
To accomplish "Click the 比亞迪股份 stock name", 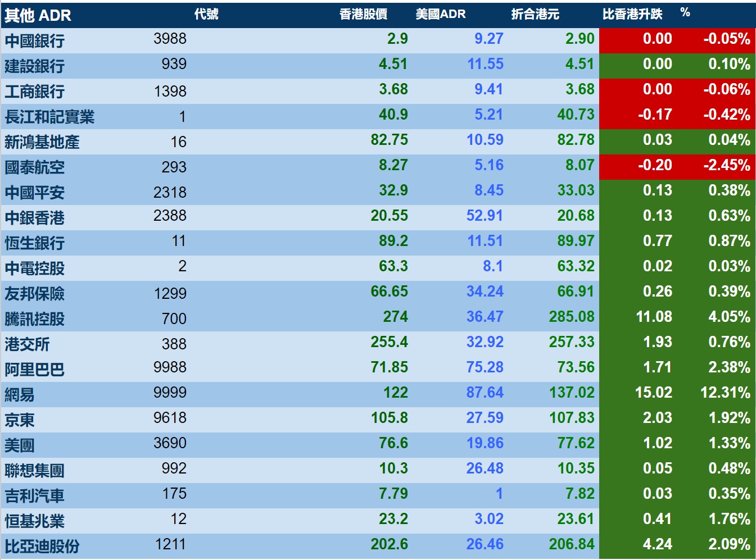I will (x=42, y=546).
